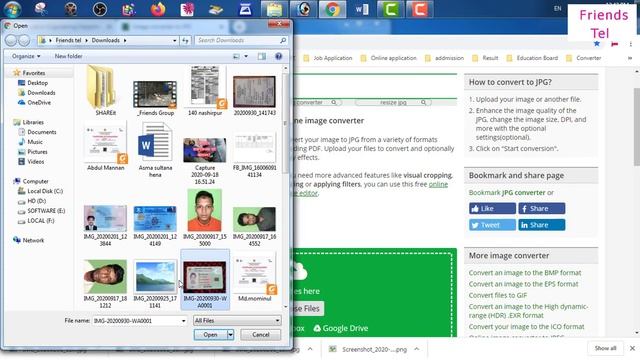Select IMG_20200917_155000 photo
The width and height of the screenshot is (640, 360).
(x=204, y=218)
